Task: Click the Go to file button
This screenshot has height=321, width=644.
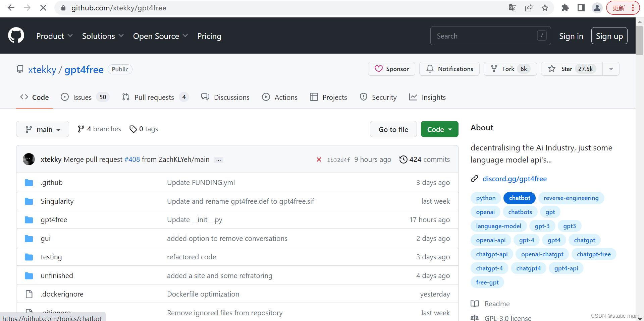Action: coord(393,129)
